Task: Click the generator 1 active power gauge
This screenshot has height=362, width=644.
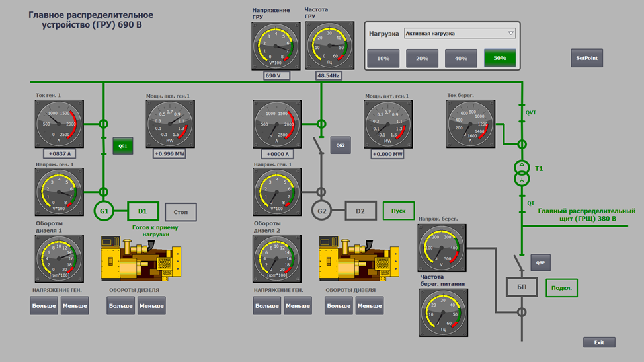Action: click(170, 124)
